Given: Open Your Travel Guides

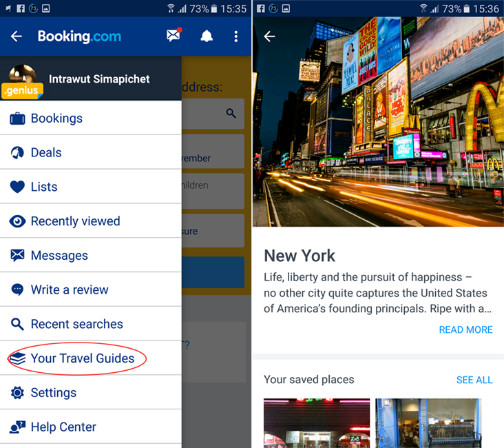Looking at the screenshot, I should click(91, 358).
